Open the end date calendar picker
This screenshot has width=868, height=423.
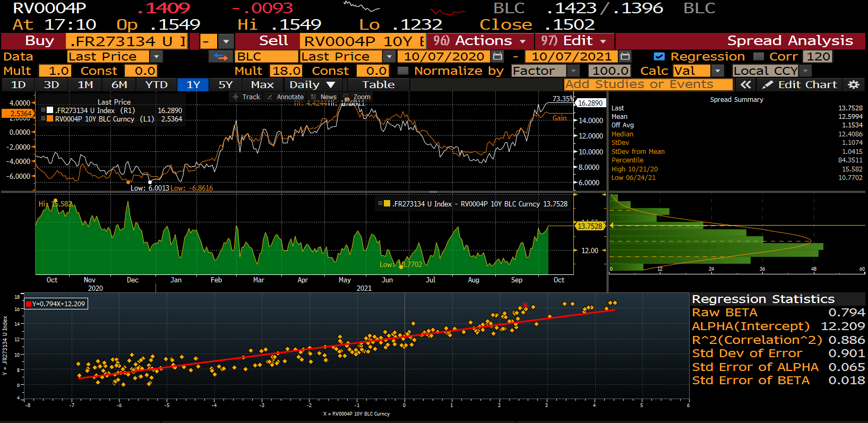point(625,56)
